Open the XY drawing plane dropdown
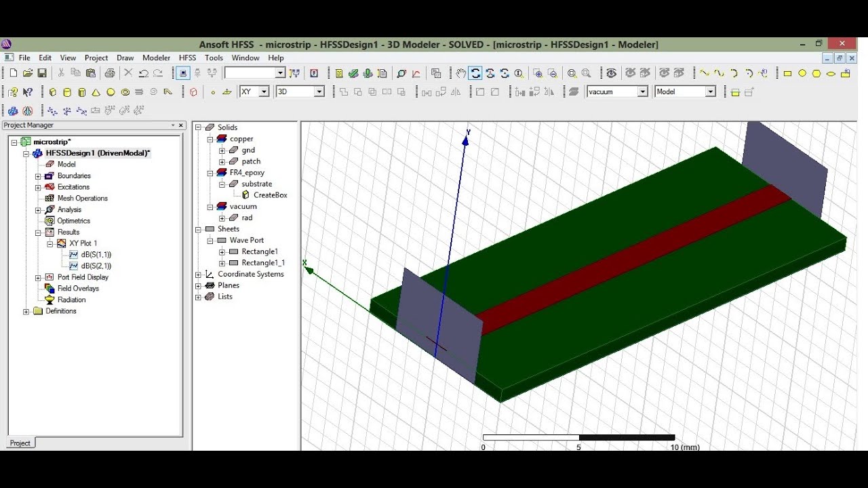868x488 pixels. pyautogui.click(x=264, y=91)
